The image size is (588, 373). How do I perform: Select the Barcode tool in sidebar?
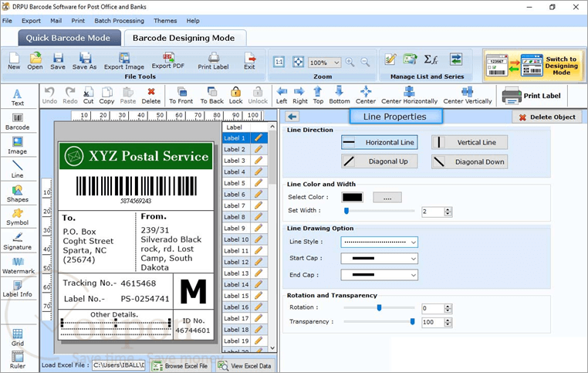pyautogui.click(x=17, y=122)
